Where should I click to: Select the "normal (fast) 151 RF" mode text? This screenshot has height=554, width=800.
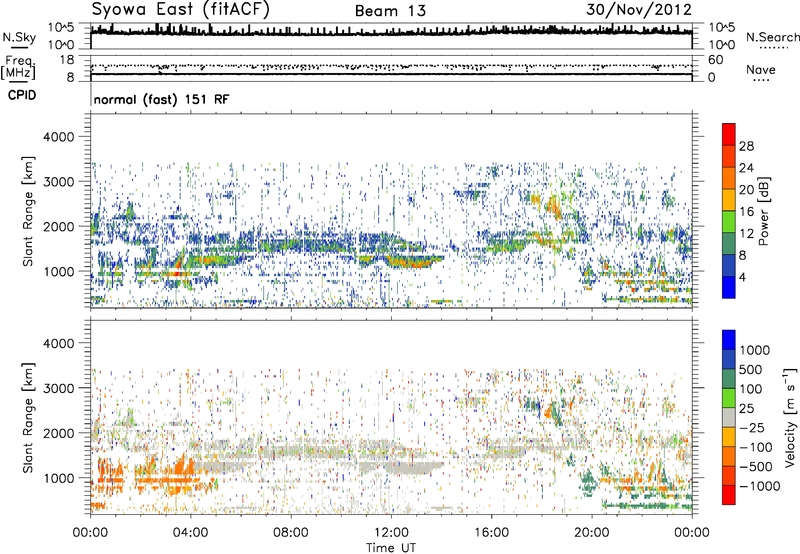(161, 99)
